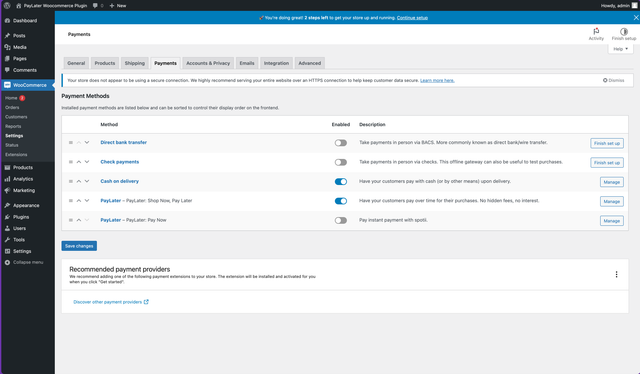Open WooCommerce Orders submenu item
The height and width of the screenshot is (374, 640).
click(12, 107)
